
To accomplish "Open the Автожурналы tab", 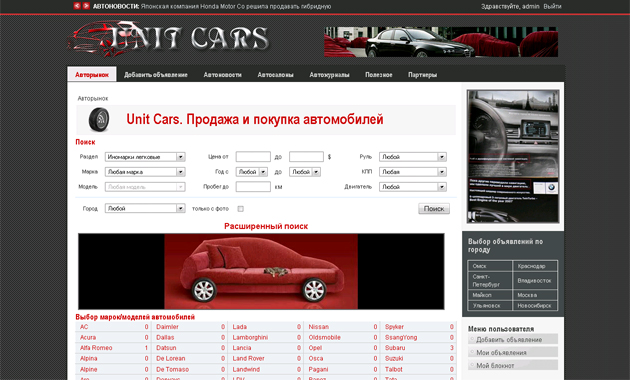I will click(x=329, y=75).
